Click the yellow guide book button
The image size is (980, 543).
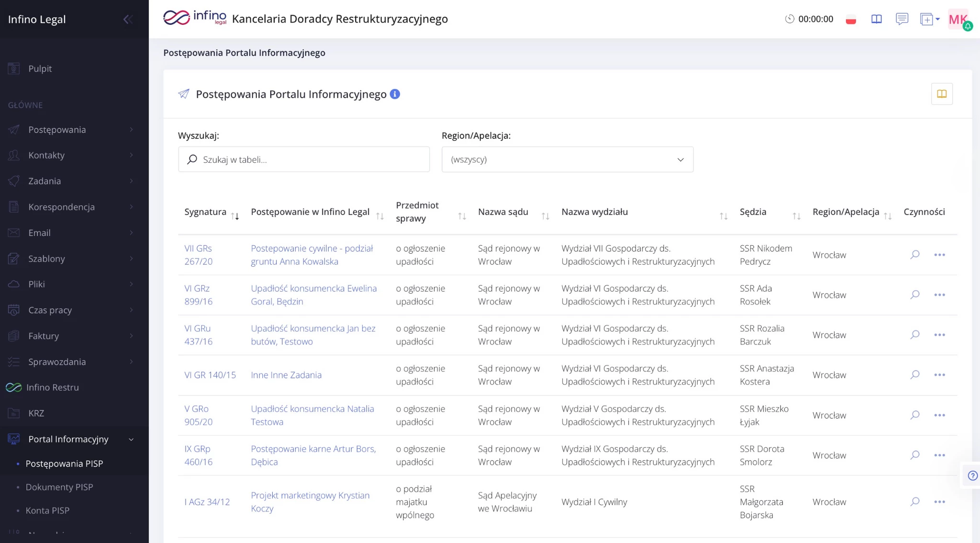click(x=942, y=94)
